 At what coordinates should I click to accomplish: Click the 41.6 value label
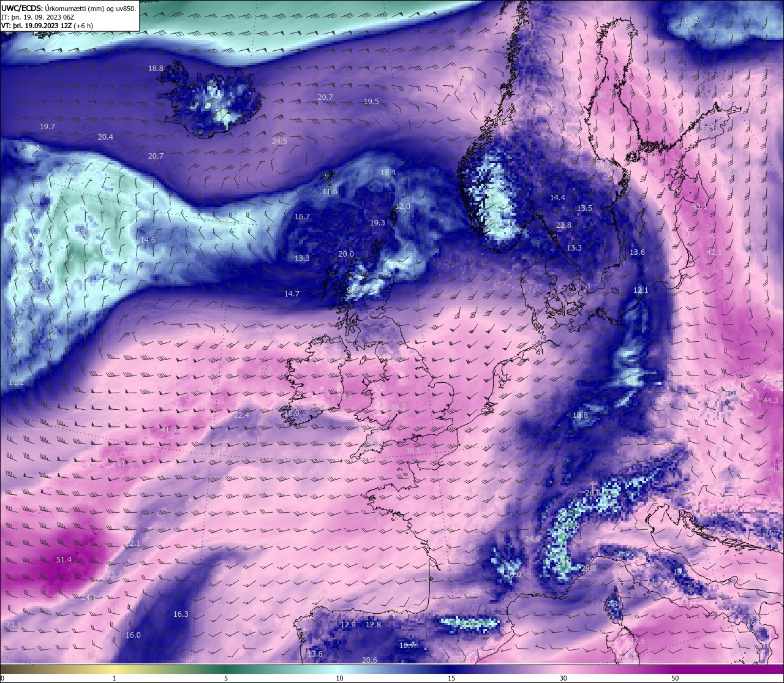(168, 430)
